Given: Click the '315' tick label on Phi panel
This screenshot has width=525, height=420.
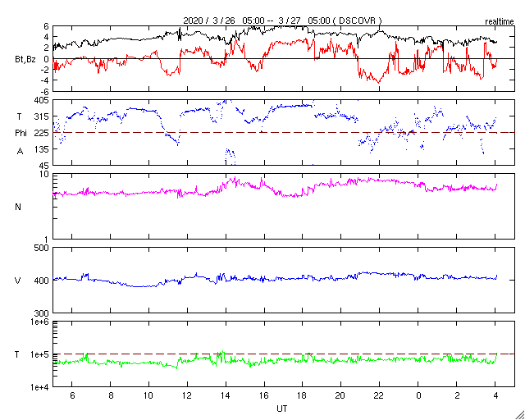Looking at the screenshot, I should point(42,116).
